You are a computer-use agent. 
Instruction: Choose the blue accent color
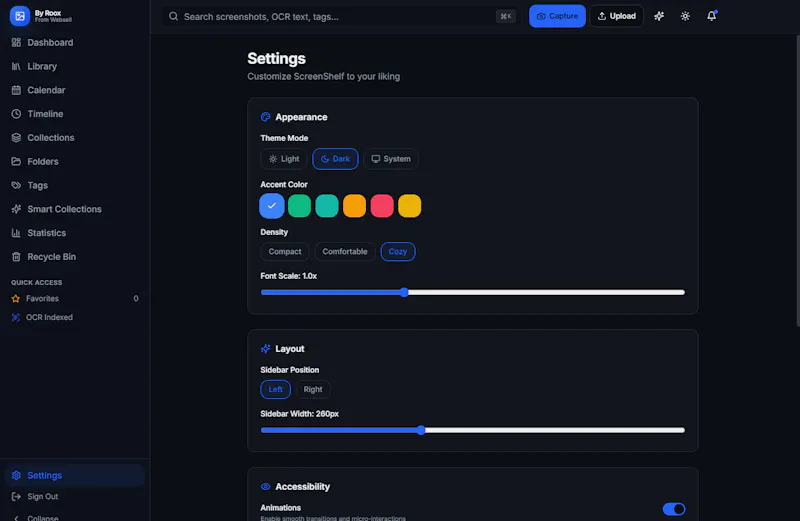pos(272,206)
